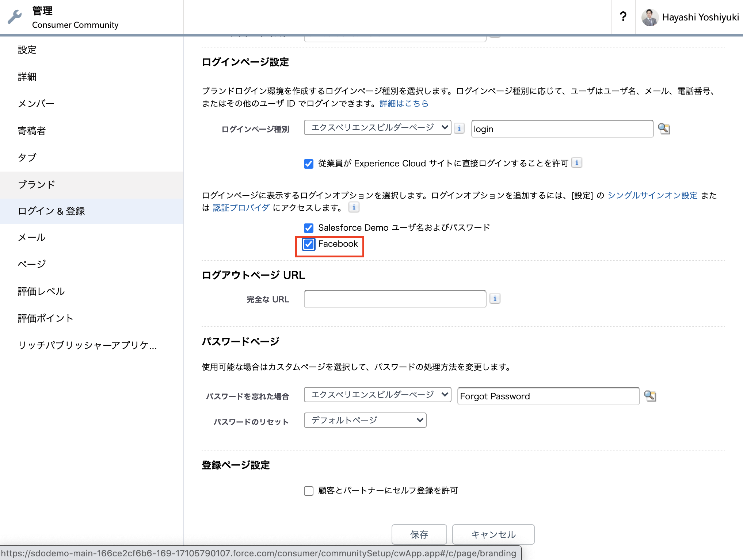
Task: Open the 詳細はこちら link
Action: [404, 104]
